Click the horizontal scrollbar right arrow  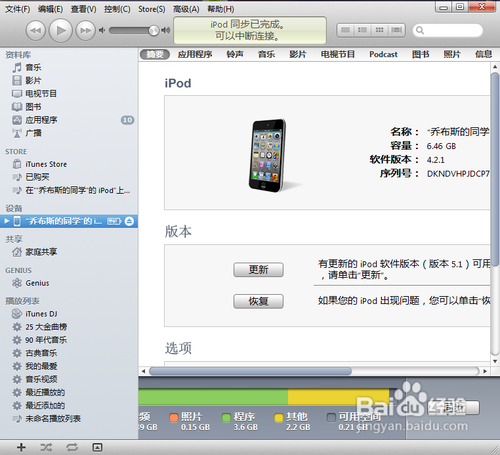pos(485,371)
